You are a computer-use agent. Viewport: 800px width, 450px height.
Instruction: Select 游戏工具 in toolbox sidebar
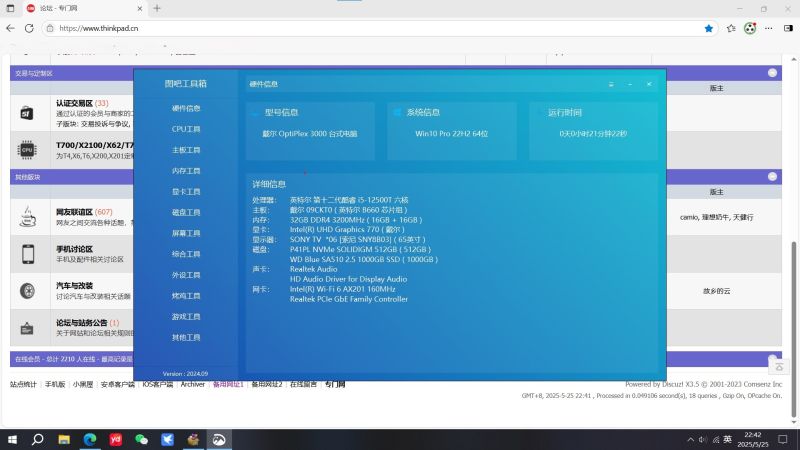click(x=186, y=317)
